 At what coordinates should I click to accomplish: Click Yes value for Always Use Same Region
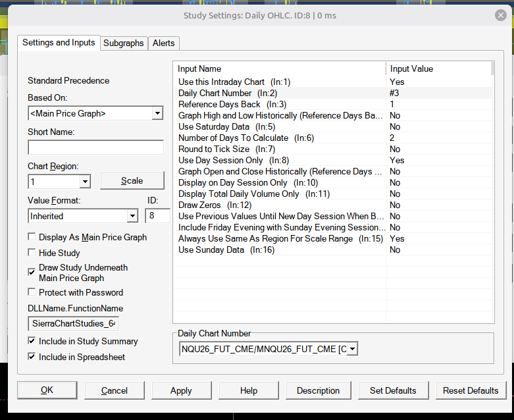397,239
